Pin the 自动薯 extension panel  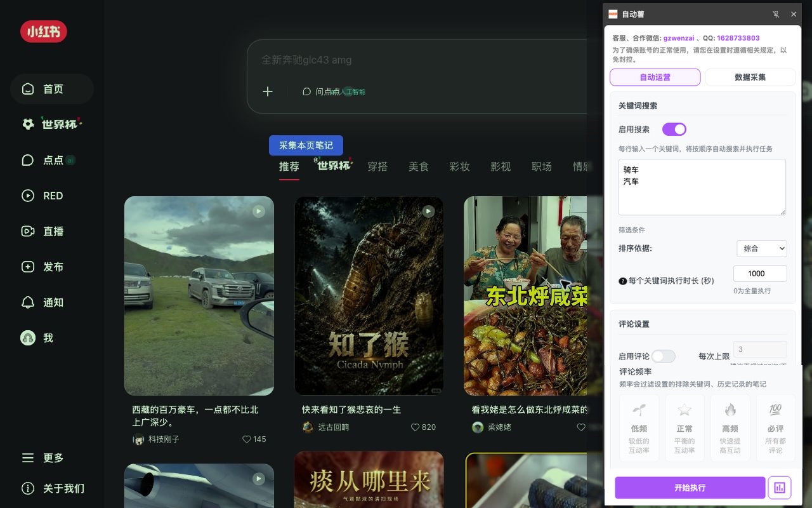[x=775, y=14]
